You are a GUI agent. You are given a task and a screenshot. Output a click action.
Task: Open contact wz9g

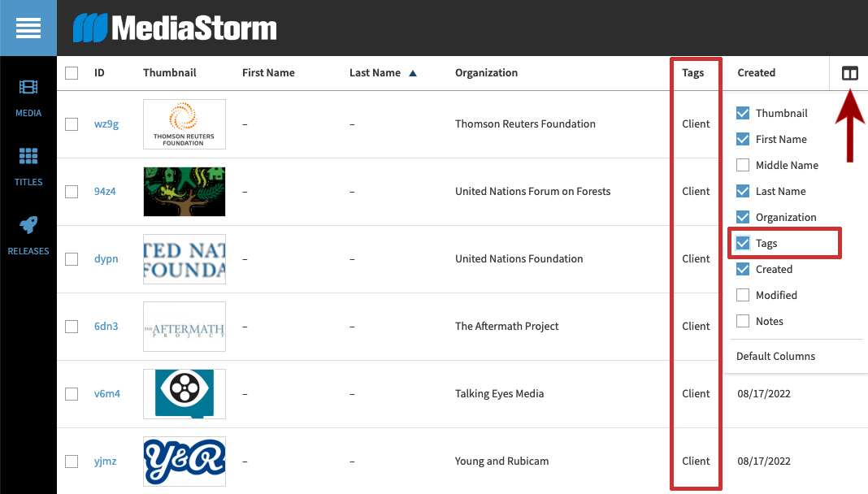[x=106, y=124]
